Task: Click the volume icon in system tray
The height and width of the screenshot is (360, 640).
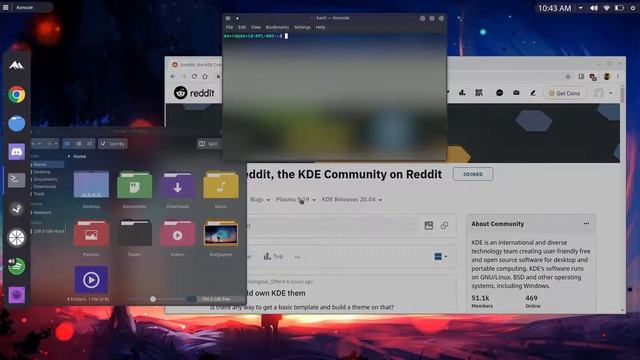Action: [594, 8]
